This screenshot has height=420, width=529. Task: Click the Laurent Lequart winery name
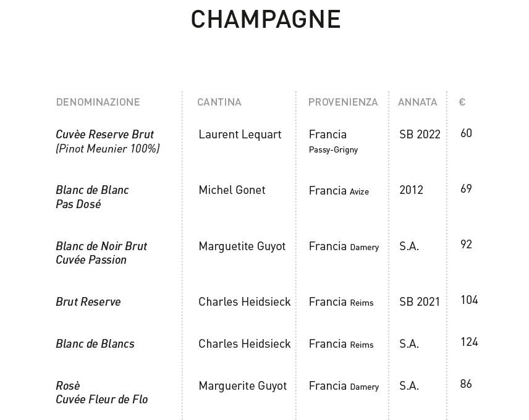240,135
